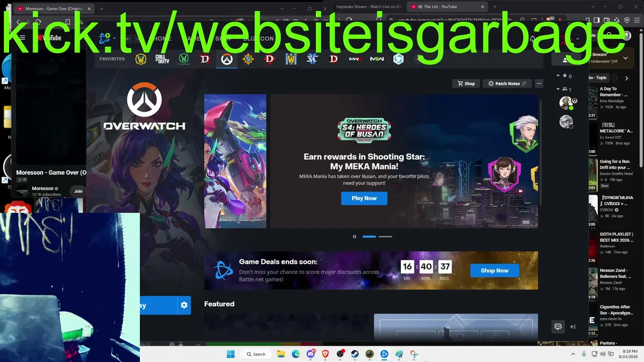Open Snipping Tool from the taskbar

point(414,354)
